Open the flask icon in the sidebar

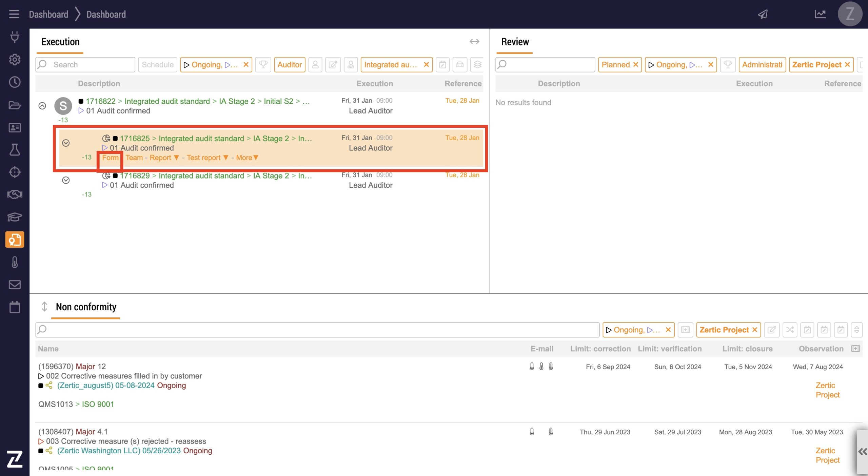click(15, 150)
